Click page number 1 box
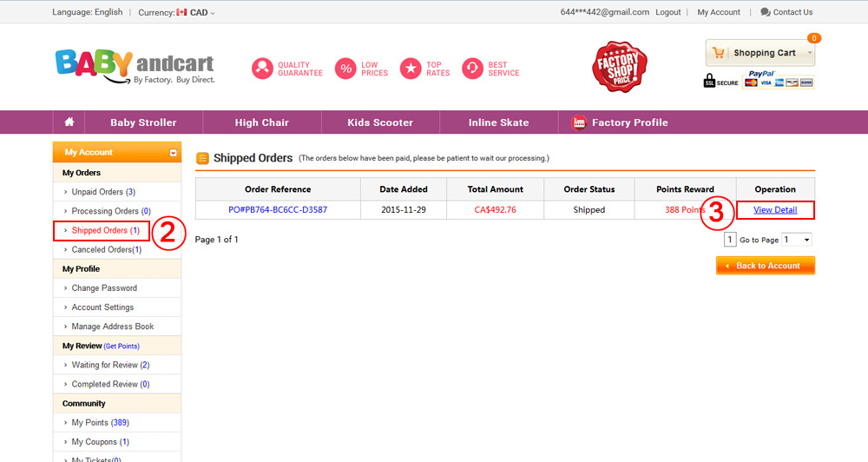This screenshot has height=462, width=868. 730,240
